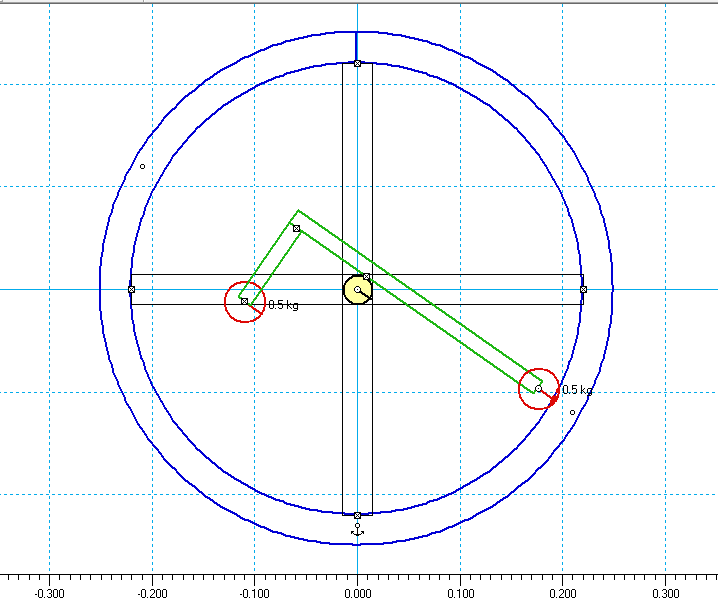Click the 0.200 ruler label
718x602 pixels.
click(x=563, y=594)
